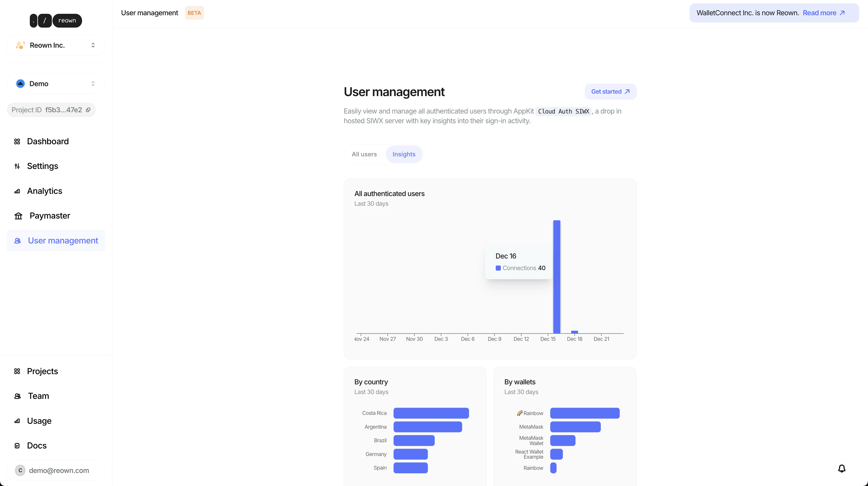868x486 pixels.
Task: Select the Usage sidebar item
Action: pyautogui.click(x=39, y=421)
